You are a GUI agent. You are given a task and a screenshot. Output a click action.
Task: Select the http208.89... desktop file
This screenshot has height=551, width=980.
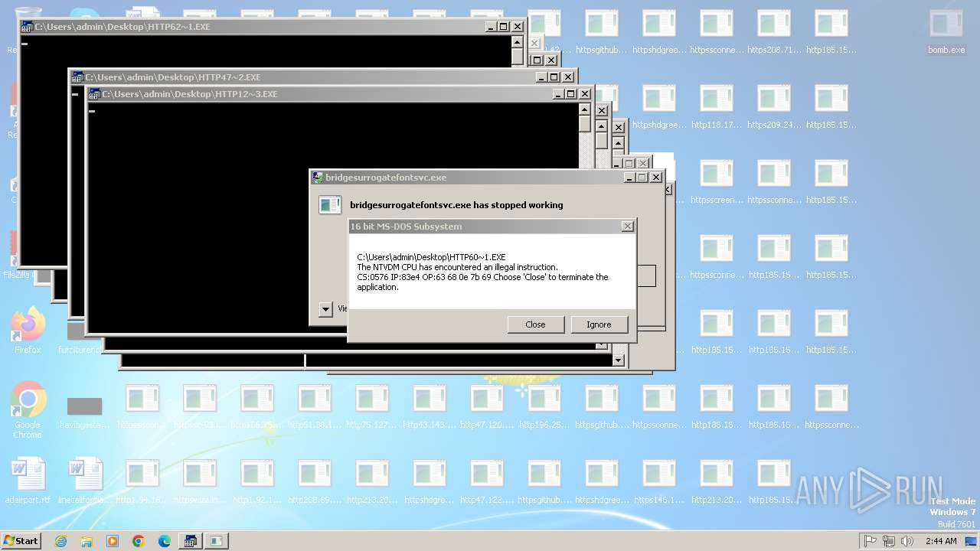tap(315, 482)
